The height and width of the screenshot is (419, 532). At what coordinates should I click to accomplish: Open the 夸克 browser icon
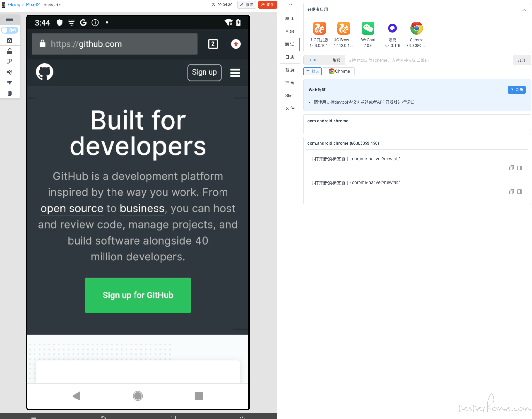click(392, 28)
